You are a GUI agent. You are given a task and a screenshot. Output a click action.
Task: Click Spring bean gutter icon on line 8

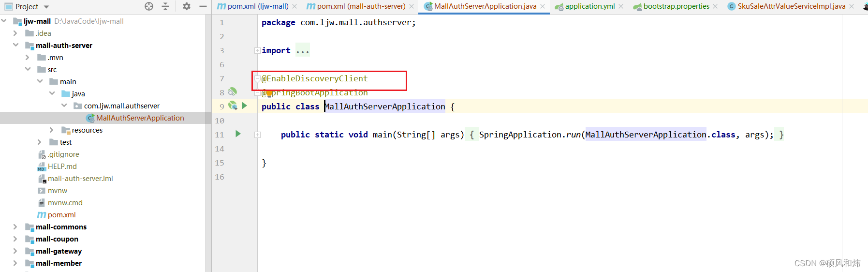[x=233, y=91]
